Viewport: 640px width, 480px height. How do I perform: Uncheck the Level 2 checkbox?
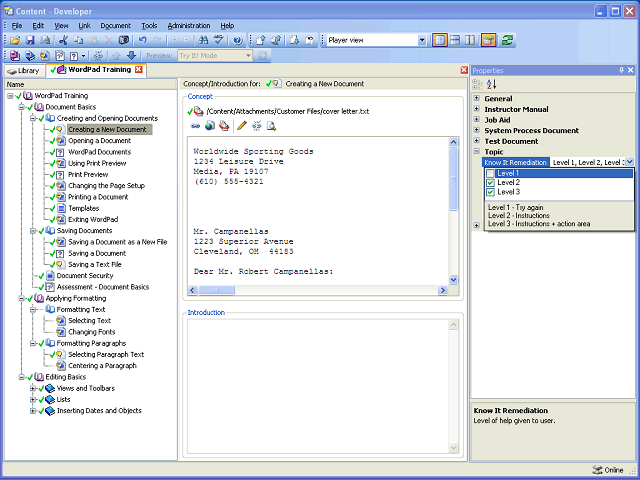pyautogui.click(x=490, y=183)
